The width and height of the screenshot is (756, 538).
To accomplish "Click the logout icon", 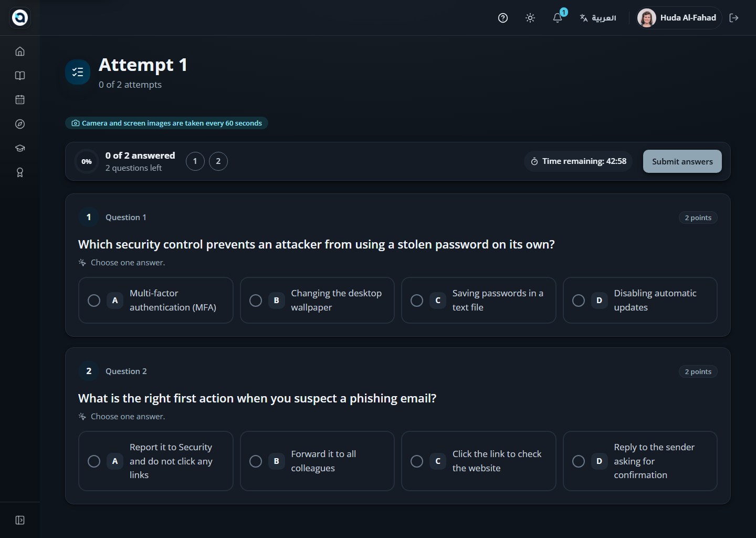I will click(734, 18).
